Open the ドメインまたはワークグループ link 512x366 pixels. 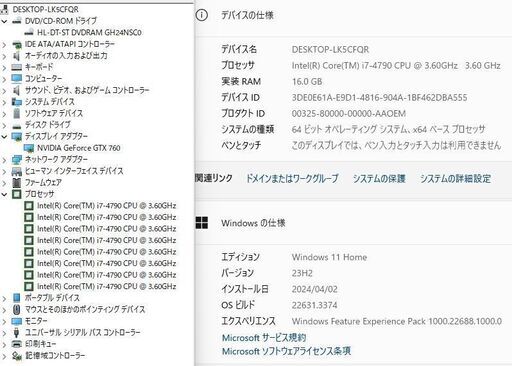pyautogui.click(x=292, y=178)
